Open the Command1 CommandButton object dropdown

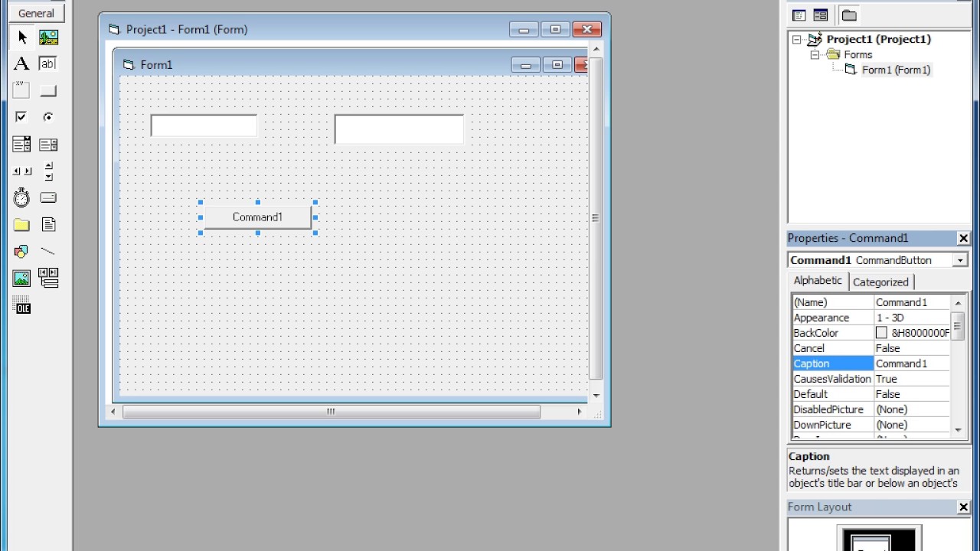tap(959, 260)
